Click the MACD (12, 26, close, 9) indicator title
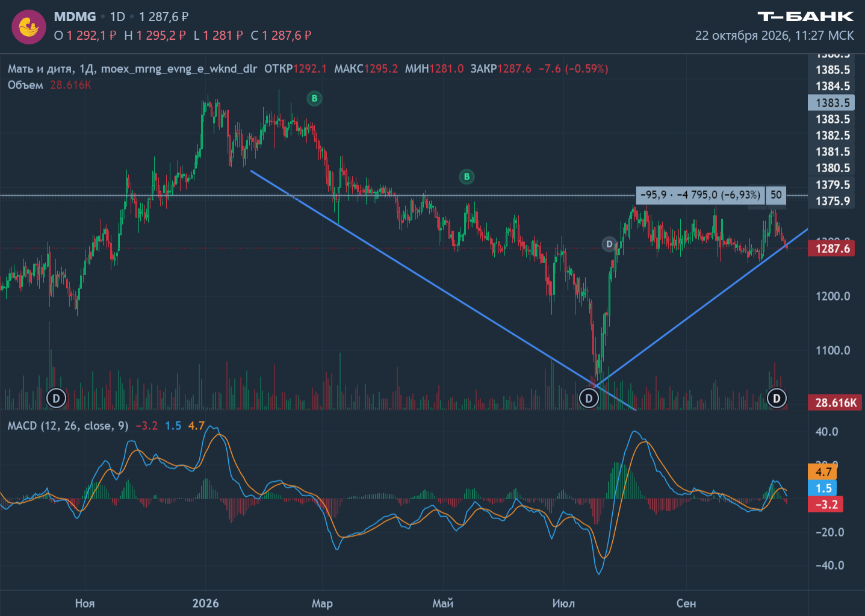This screenshot has height=616, width=865. [x=68, y=426]
